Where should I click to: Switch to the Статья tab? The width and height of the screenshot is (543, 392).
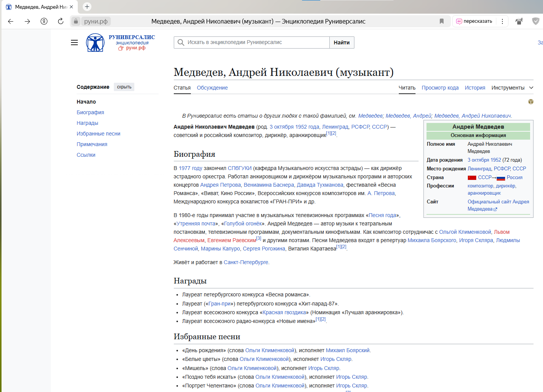point(182,88)
